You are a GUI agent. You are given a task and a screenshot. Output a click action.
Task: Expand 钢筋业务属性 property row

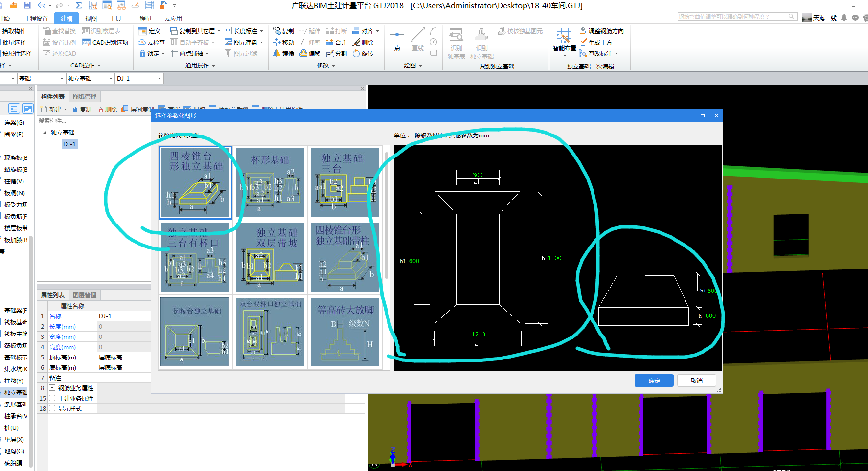coord(52,388)
